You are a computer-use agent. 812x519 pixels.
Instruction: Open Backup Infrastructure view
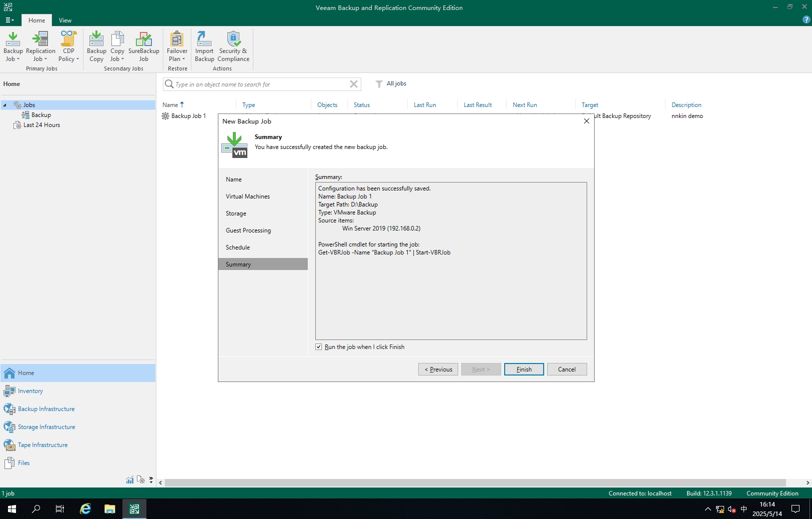point(46,409)
